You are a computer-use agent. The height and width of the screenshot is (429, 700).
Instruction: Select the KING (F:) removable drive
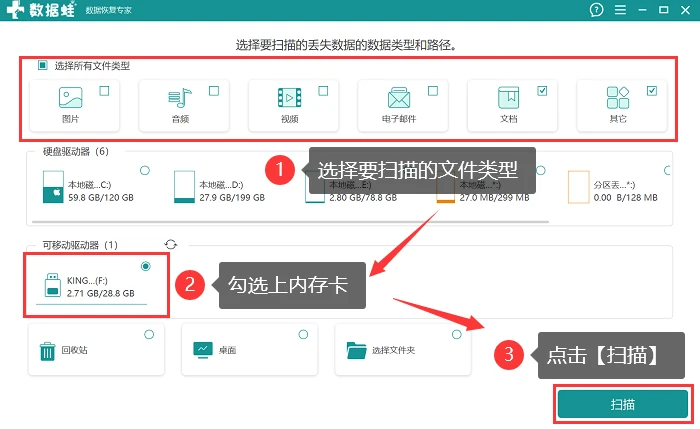(96, 285)
